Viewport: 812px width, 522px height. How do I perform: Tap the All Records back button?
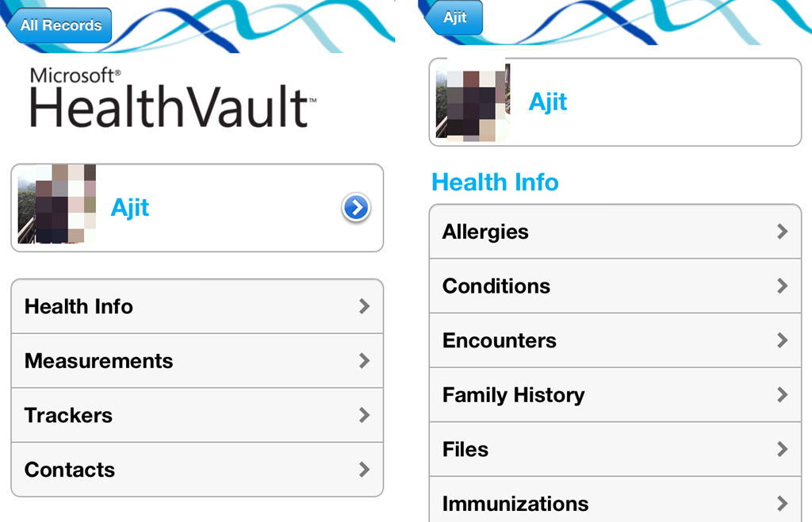tap(59, 25)
